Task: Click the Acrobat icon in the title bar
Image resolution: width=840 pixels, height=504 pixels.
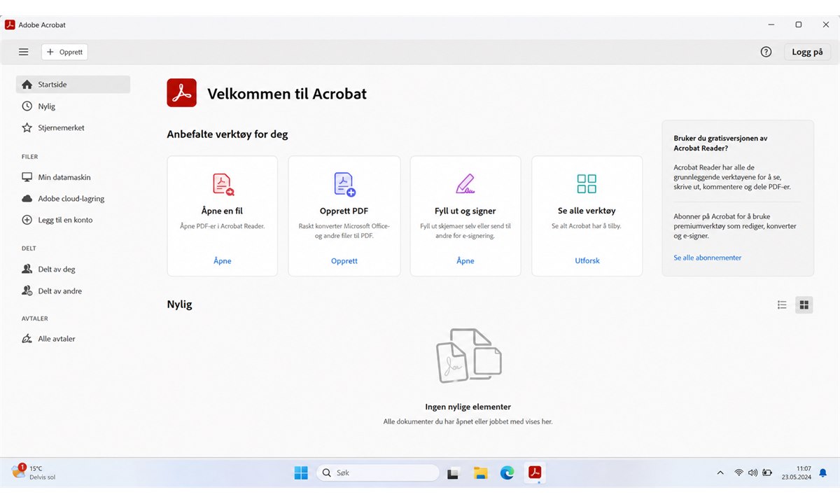Action: click(10, 24)
